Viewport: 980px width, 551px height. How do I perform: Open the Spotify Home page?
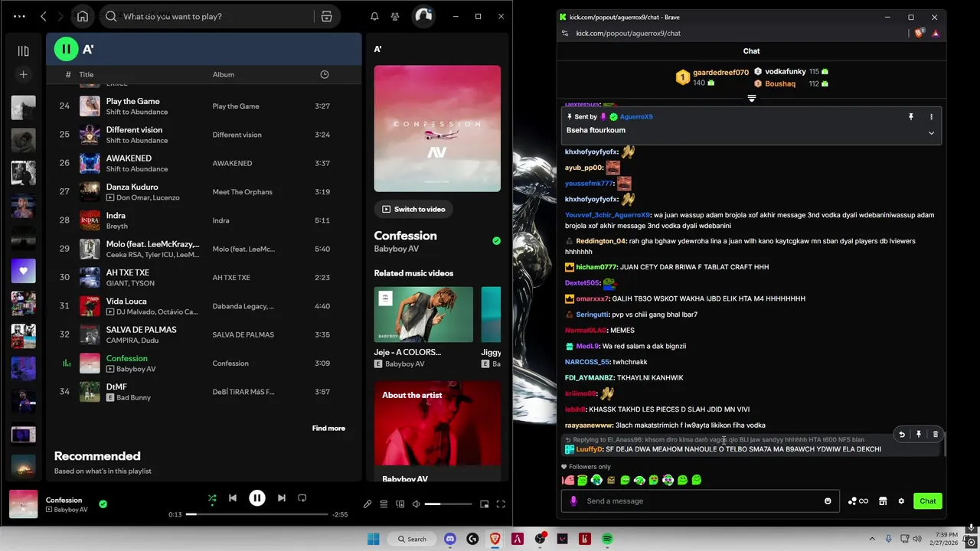(83, 16)
